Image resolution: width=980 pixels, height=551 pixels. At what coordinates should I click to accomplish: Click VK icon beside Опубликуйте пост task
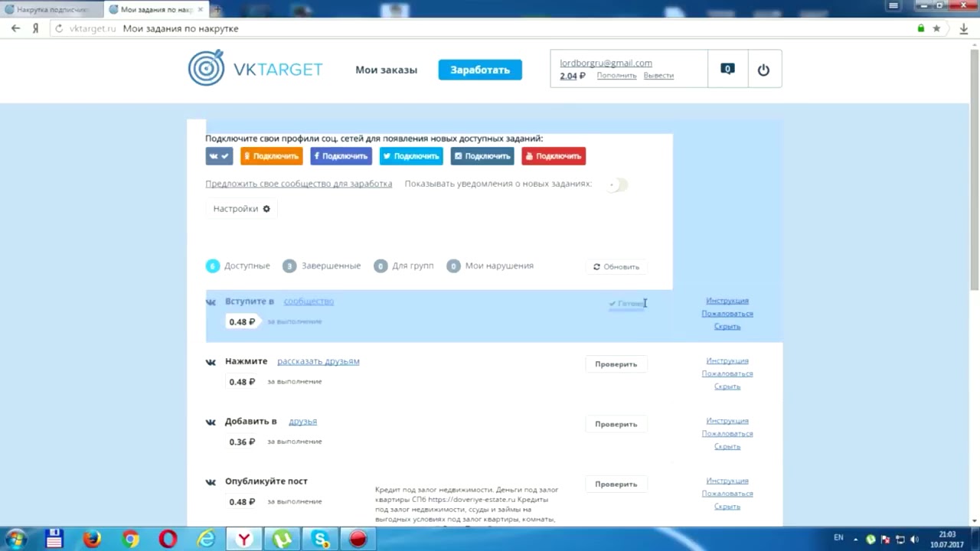coord(211,482)
